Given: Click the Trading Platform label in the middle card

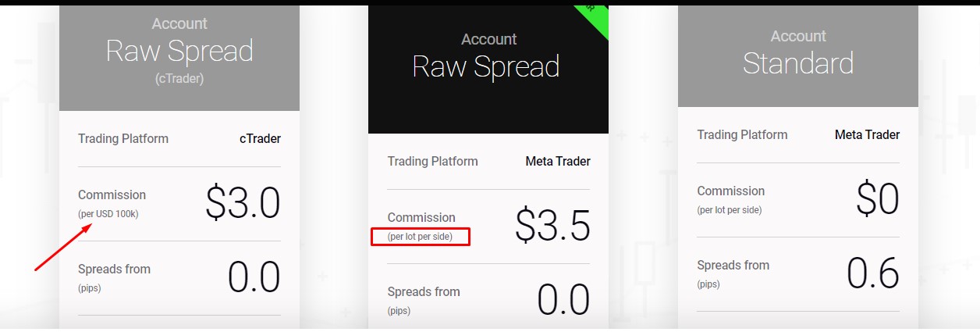Looking at the screenshot, I should [x=432, y=162].
